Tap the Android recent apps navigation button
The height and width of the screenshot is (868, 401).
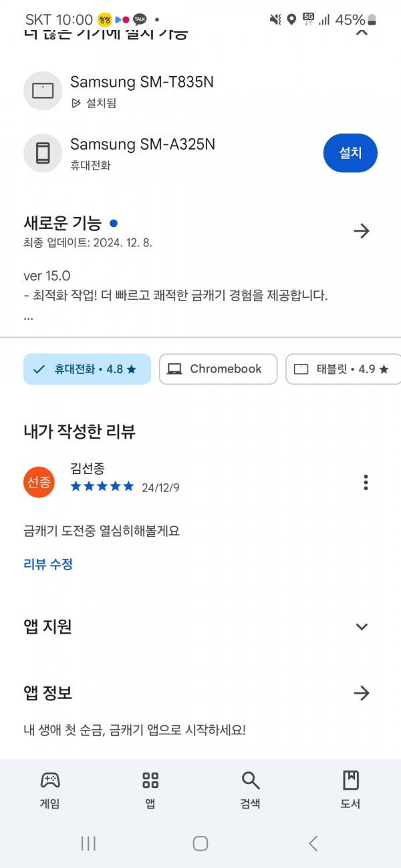[x=88, y=843]
